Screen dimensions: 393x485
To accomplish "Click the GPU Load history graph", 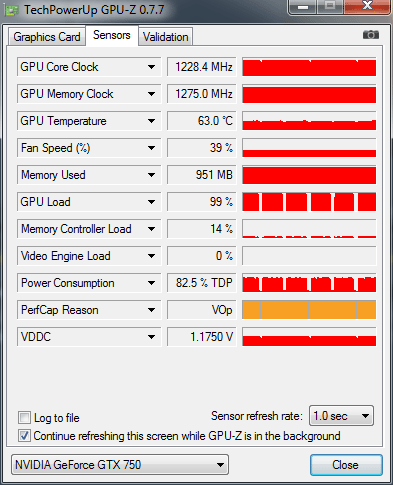I will 309,202.
